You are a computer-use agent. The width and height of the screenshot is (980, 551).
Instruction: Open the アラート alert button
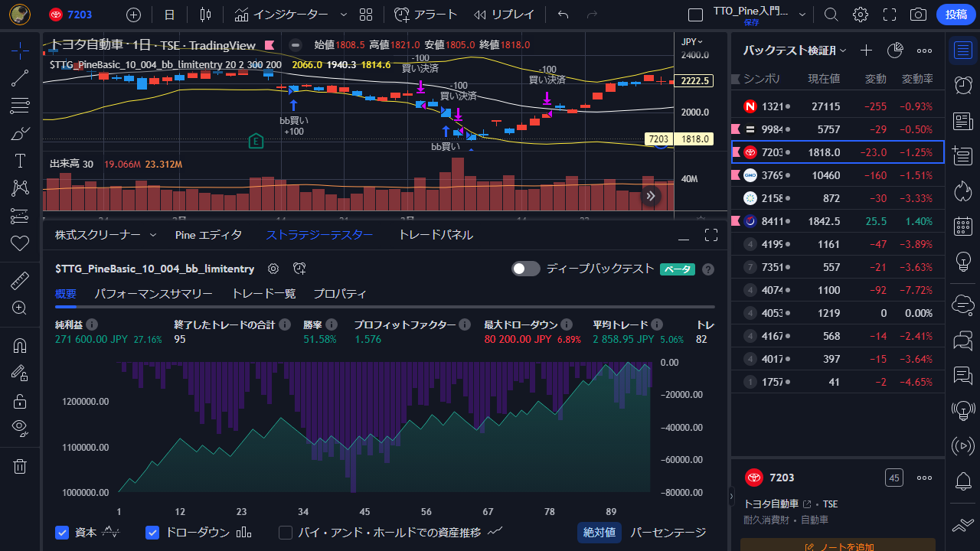point(426,15)
